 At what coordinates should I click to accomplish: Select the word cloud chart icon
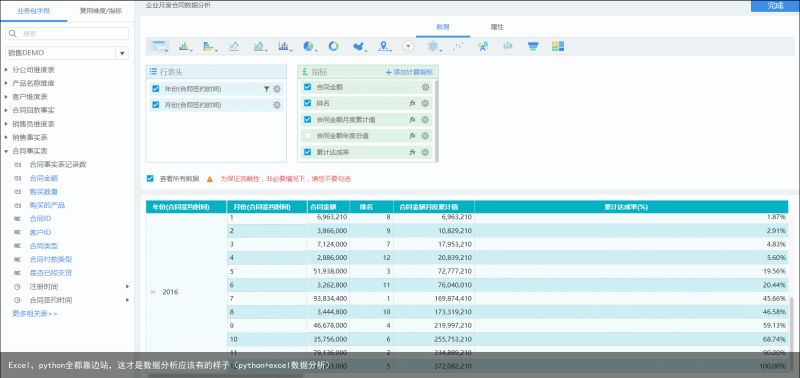(483, 46)
